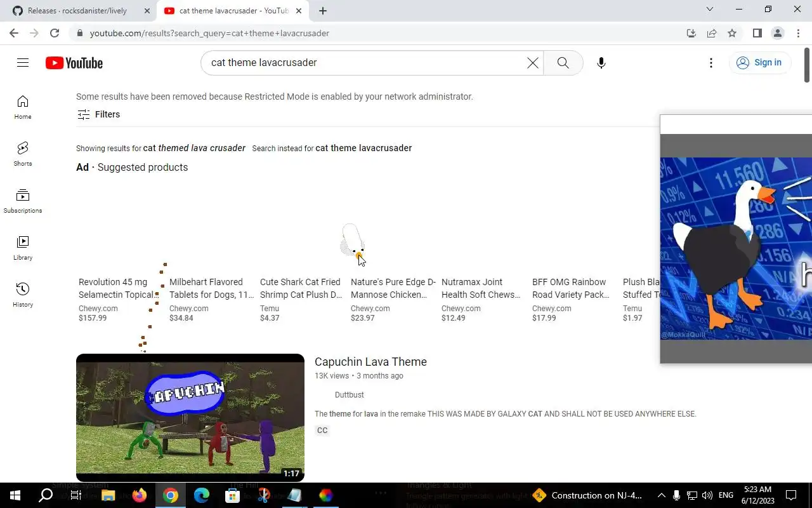Click the CC captions badge
This screenshot has height=508, width=812.
tap(322, 431)
